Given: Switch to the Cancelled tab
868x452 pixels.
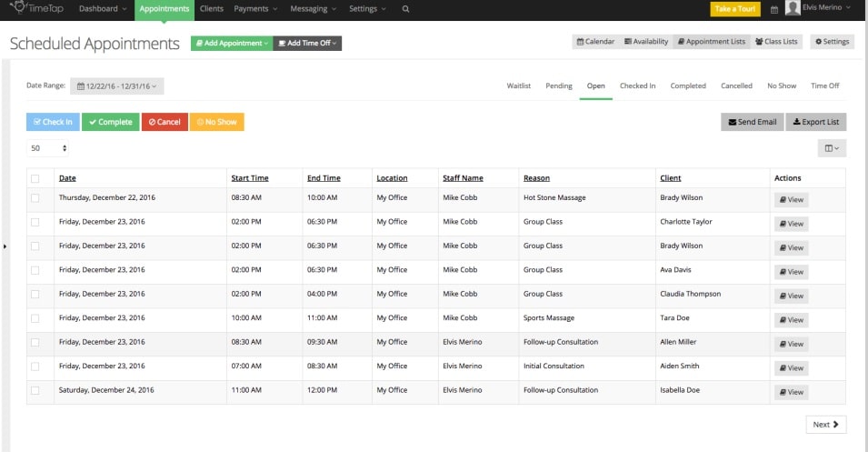Looking at the screenshot, I should [736, 85].
